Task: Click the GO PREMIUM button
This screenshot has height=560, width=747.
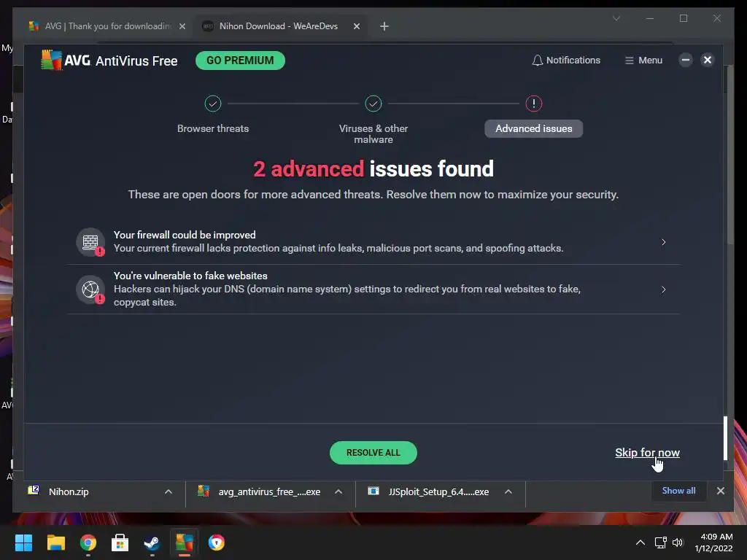Action: (240, 61)
